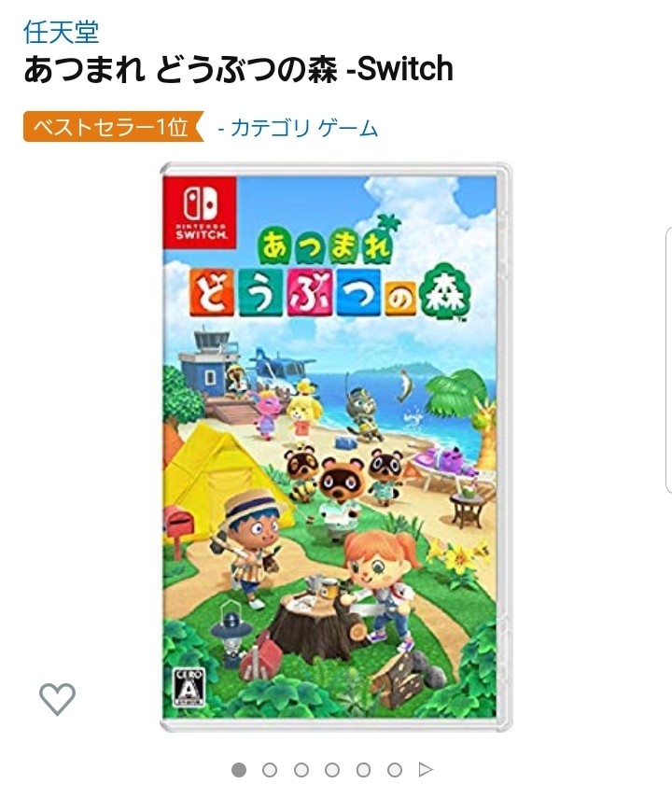Screen dimensions: 672x798
Task: Select the fourth image carousel dot
Action: click(x=332, y=769)
